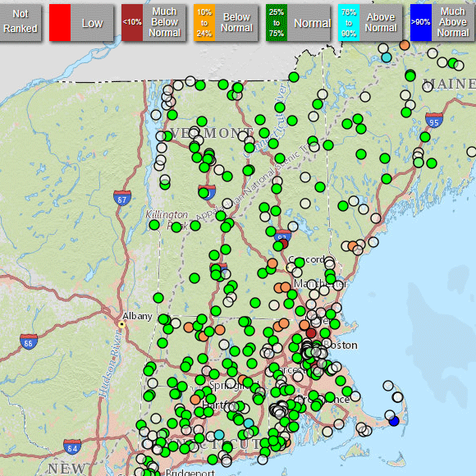Viewport: 476px width, 476px height.
Task: Click the Much Above Normal legend label
Action: pos(453,22)
